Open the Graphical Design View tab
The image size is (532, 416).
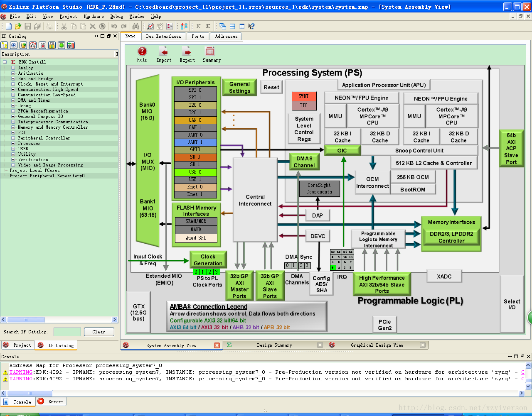coord(377,345)
